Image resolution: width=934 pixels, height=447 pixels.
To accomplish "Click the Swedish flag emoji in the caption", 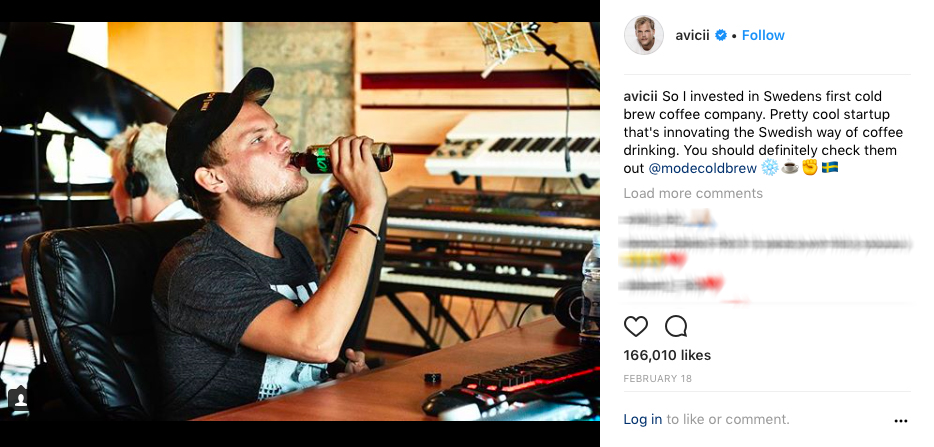I will click(x=829, y=168).
